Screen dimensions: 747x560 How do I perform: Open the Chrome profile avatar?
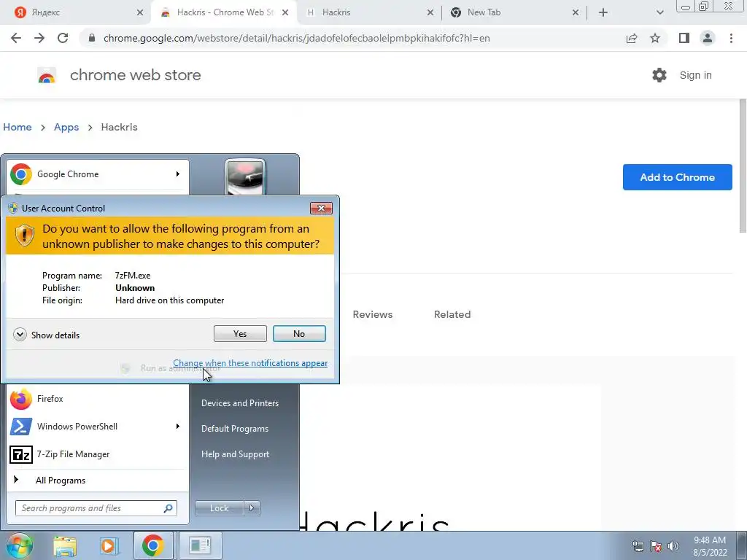click(708, 38)
